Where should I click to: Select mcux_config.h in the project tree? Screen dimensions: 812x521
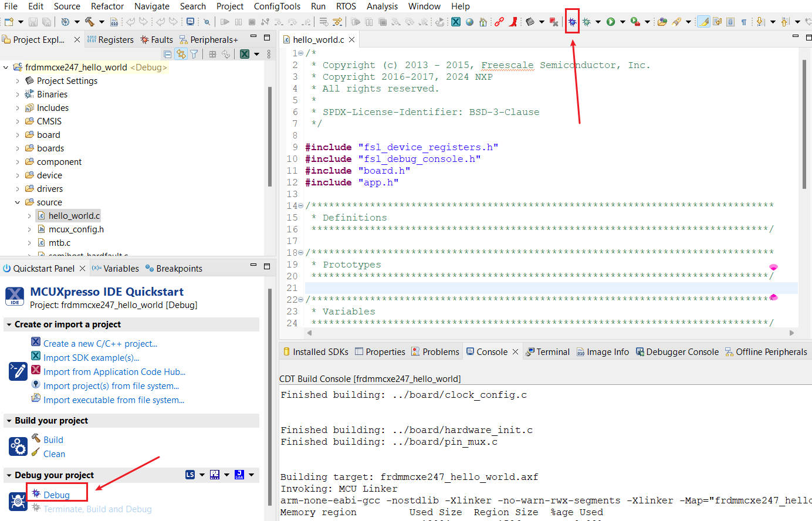tap(76, 229)
